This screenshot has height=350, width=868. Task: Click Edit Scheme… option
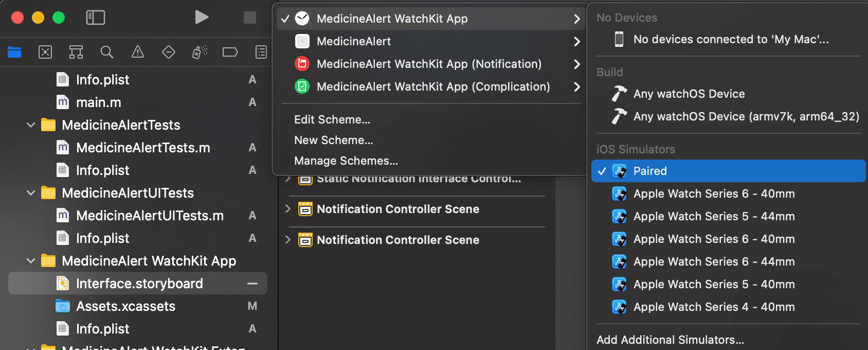pyautogui.click(x=332, y=119)
